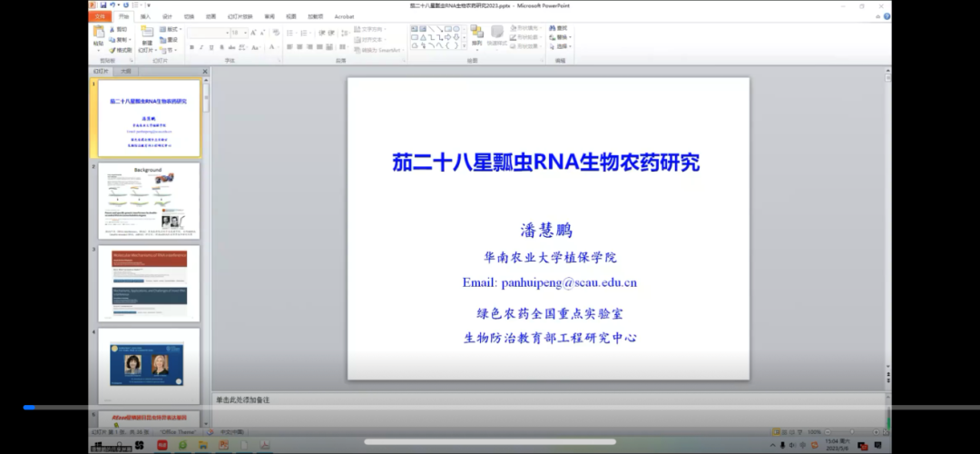Toggle Bold formatting button
This screenshot has height=454, width=980.
pos(191,47)
